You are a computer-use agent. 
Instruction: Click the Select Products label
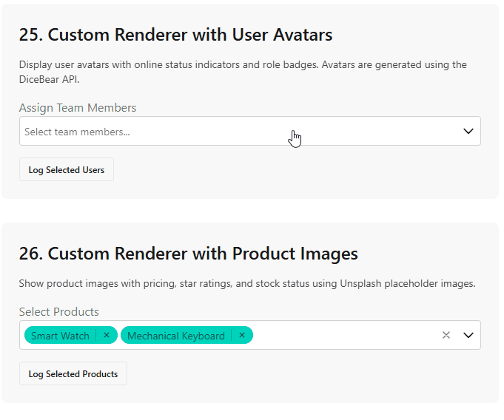58,312
